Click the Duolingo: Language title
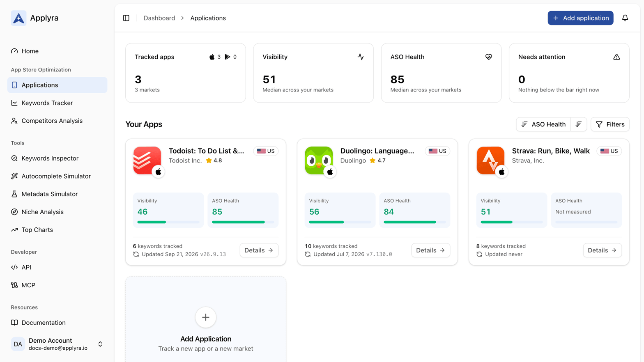The width and height of the screenshot is (644, 362). pyautogui.click(x=377, y=151)
